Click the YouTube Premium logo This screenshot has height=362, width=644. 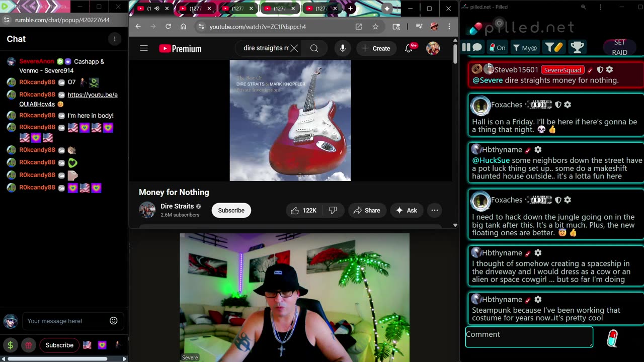[180, 49]
